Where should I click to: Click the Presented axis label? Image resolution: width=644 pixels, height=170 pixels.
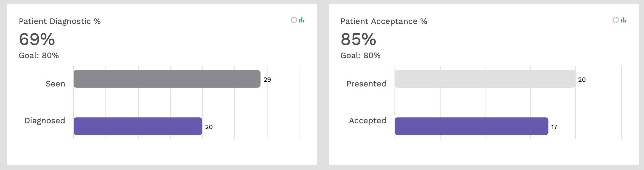[366, 84]
